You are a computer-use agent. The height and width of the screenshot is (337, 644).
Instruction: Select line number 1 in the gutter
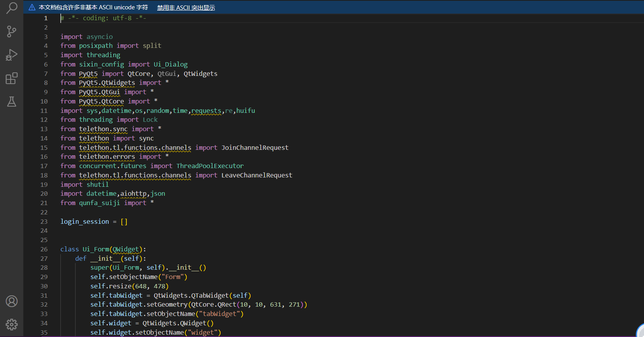46,18
